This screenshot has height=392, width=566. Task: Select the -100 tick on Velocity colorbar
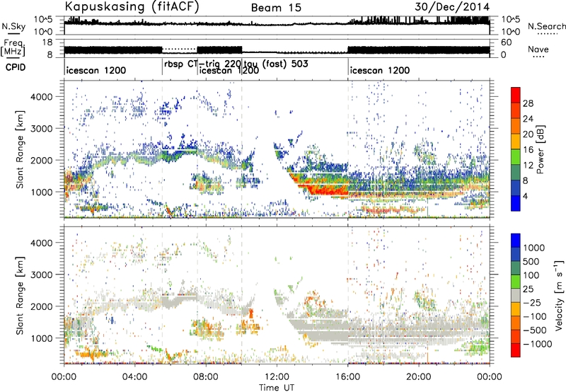(535, 316)
